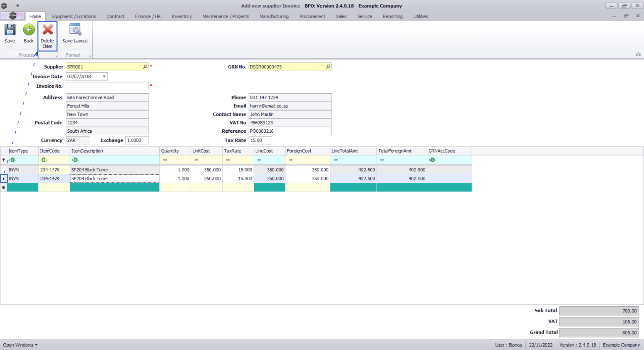Open the Invoice Date dropdown arrow

(104, 77)
